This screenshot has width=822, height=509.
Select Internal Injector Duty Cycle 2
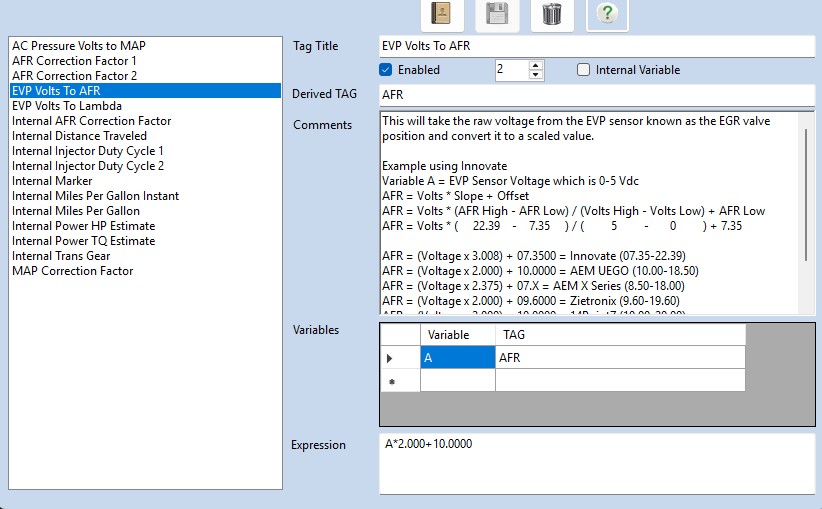145,166
